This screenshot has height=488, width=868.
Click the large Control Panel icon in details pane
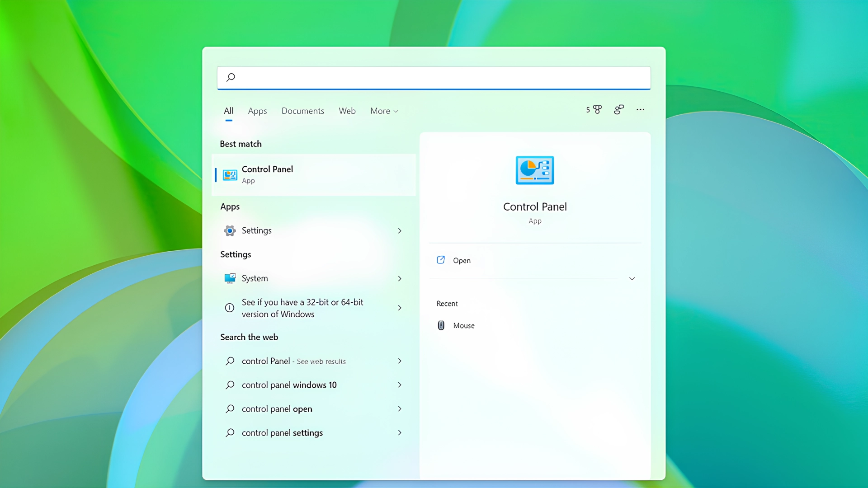pyautogui.click(x=535, y=170)
